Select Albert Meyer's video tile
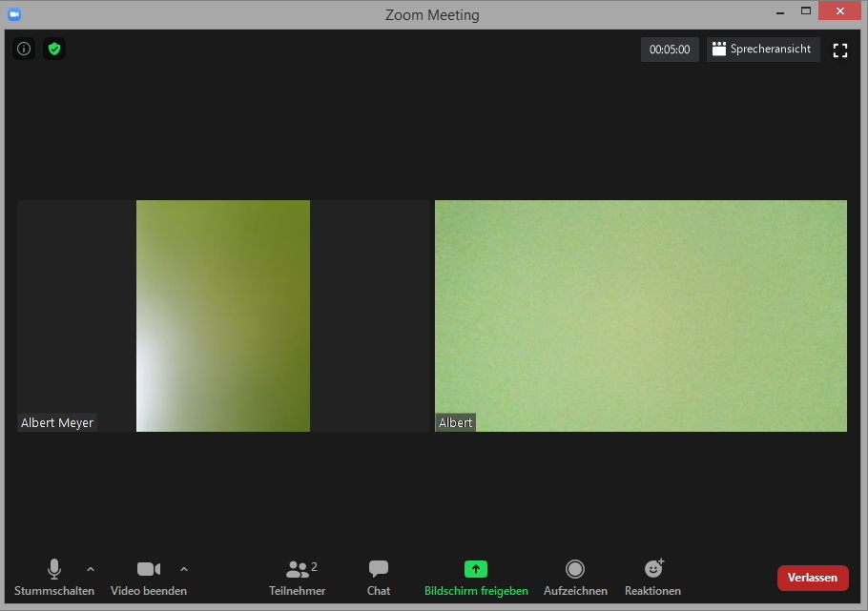Screen dimensions: 868x611 tap(223, 316)
